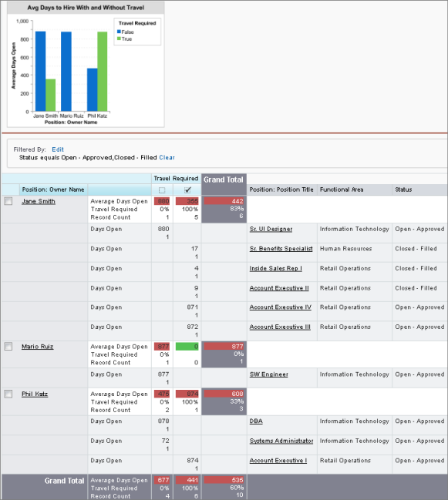Open the Mario Ruiz owner link

[x=37, y=346]
